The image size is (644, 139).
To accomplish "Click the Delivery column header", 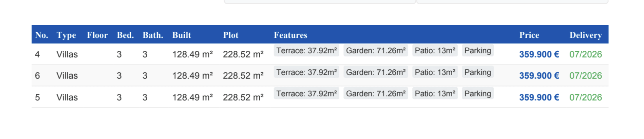I will 585,35.
